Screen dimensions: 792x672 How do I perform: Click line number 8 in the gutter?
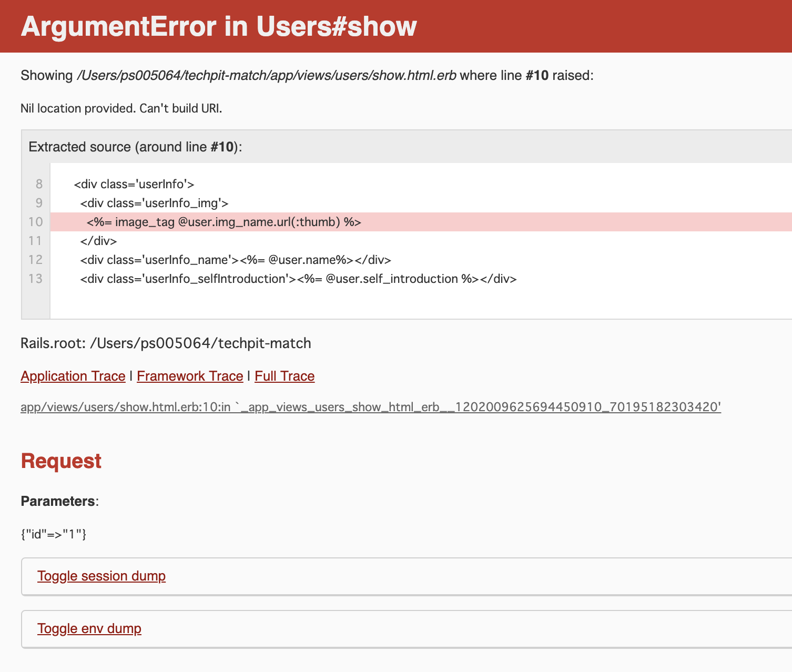tap(39, 184)
